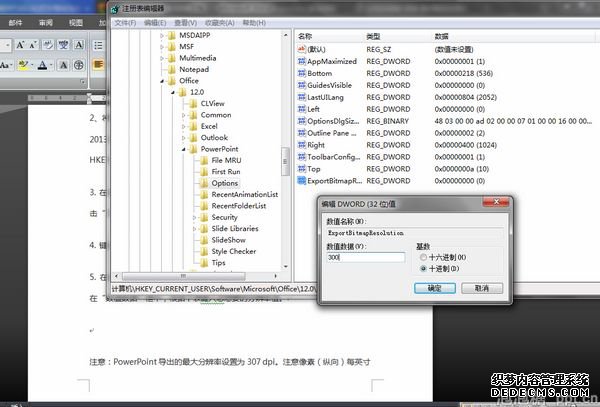Expand Multimedia tree node
This screenshot has height=407, width=600.
(x=162, y=58)
